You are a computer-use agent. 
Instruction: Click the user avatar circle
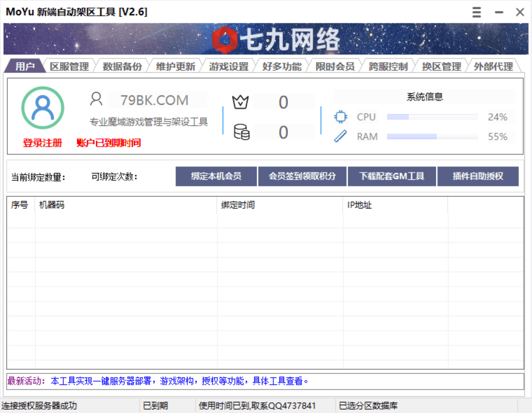tap(43, 108)
